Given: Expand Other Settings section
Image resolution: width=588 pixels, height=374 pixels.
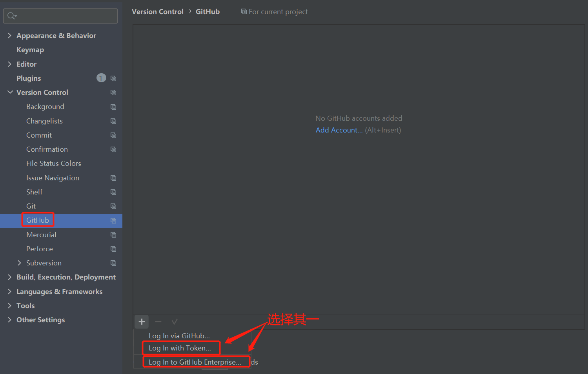Looking at the screenshot, I should (10, 320).
